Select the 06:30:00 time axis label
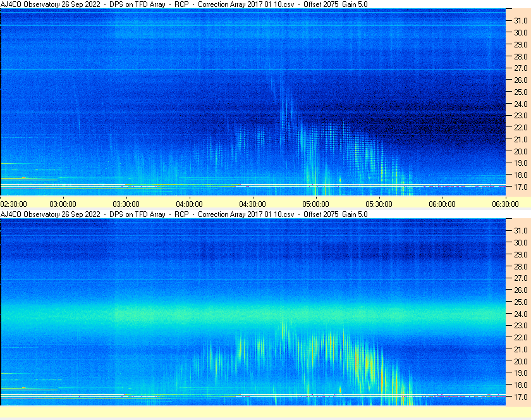 (x=505, y=204)
